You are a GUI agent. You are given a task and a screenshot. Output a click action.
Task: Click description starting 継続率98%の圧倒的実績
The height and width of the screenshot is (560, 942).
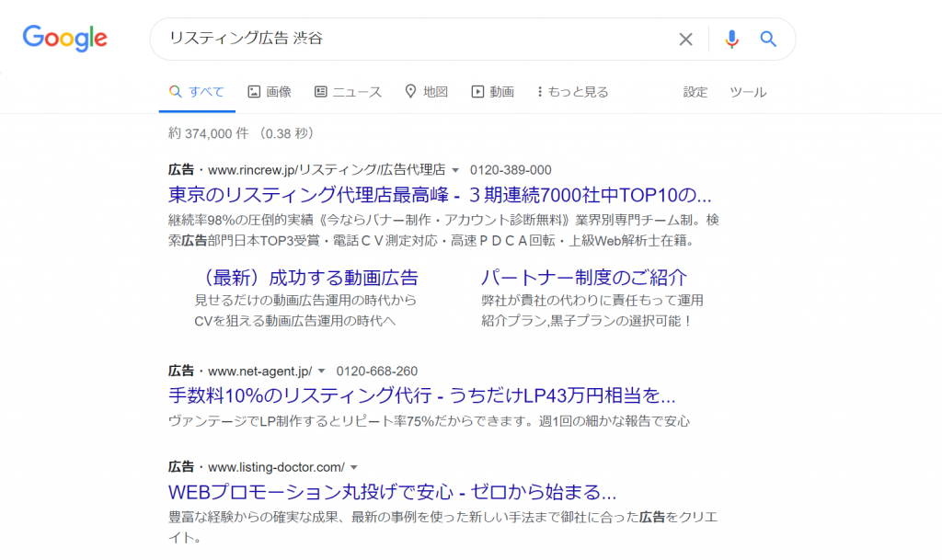pos(443,231)
